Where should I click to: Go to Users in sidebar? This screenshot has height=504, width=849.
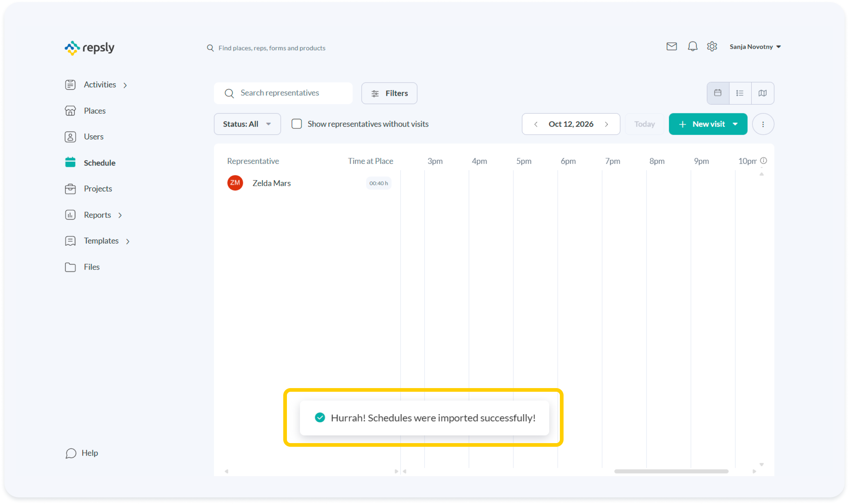click(x=84, y=137)
